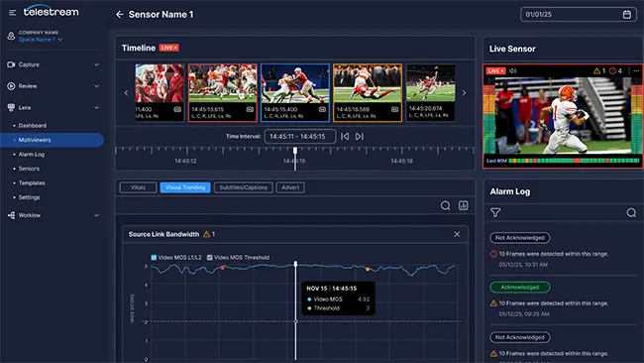Click caption icon on 14:45:13.615 thumbnail
This screenshot has height=363, width=644.
point(250,109)
